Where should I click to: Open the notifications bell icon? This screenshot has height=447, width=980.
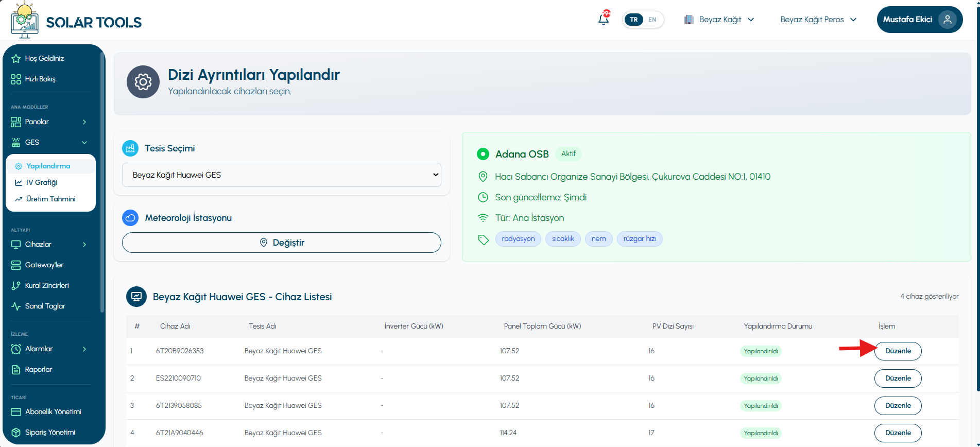point(604,19)
